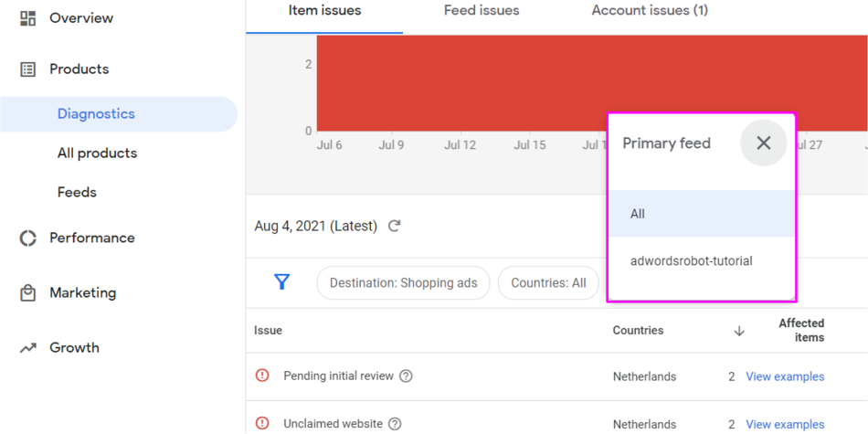The width and height of the screenshot is (868, 434).
Task: View examples for Pending initial review
Action: pos(785,376)
